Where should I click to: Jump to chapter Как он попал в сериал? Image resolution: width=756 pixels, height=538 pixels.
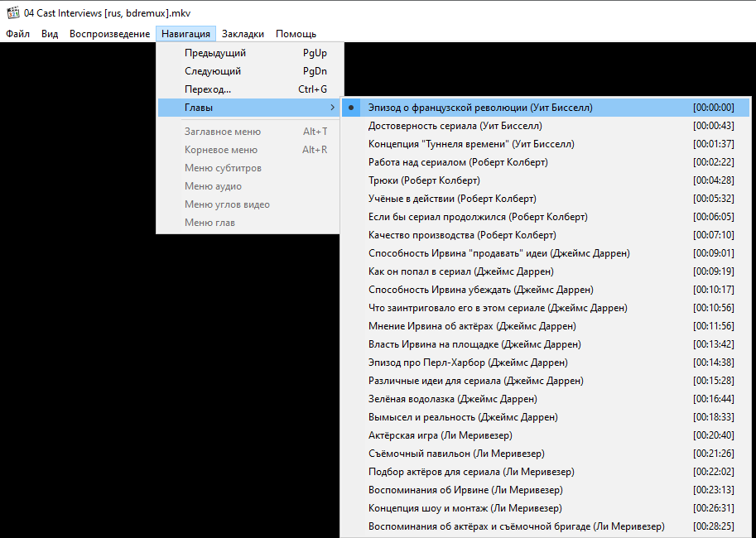[546, 271]
